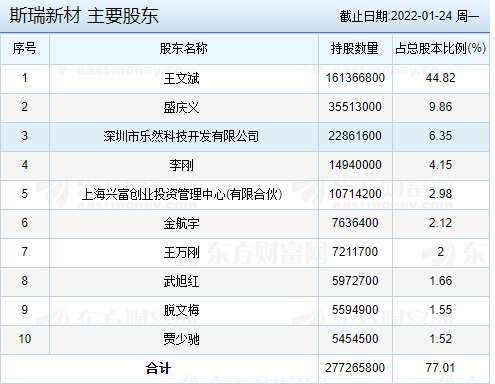Click the title 斯瑞新材 主要股东
495x384 pixels.
coord(84,16)
